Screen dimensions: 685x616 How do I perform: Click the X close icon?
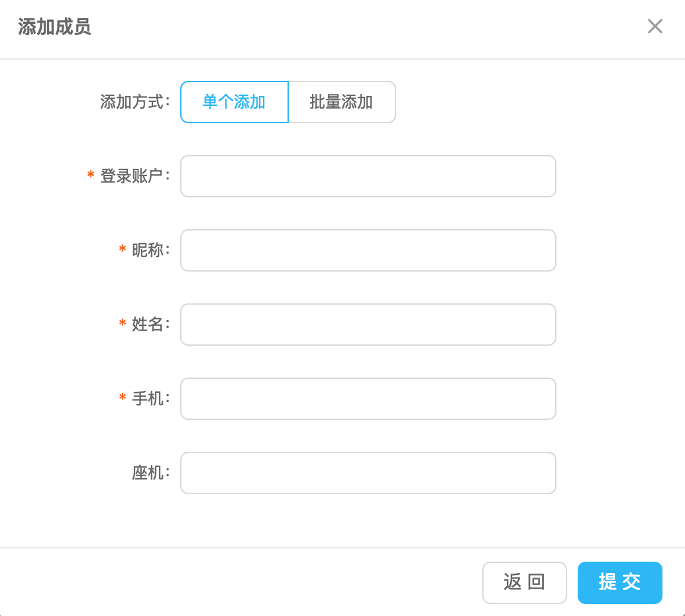coord(655,26)
